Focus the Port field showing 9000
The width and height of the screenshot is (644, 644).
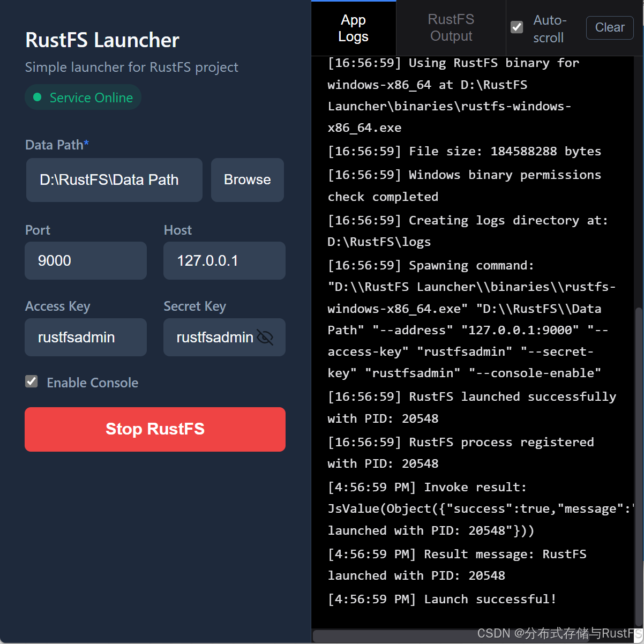click(86, 261)
